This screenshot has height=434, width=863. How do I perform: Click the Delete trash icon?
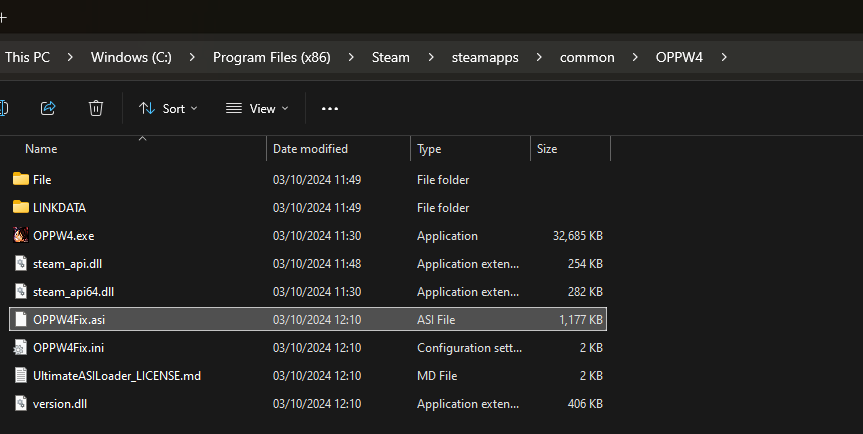pyautogui.click(x=96, y=108)
